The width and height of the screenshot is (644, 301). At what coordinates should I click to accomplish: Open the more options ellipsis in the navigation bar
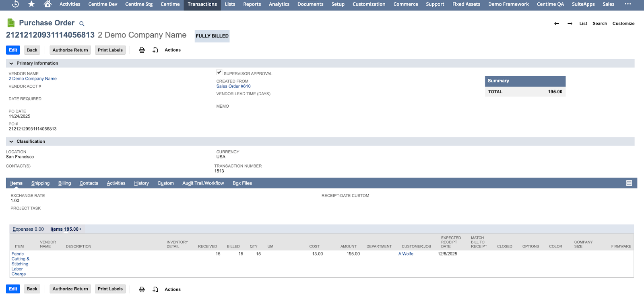point(627,4)
